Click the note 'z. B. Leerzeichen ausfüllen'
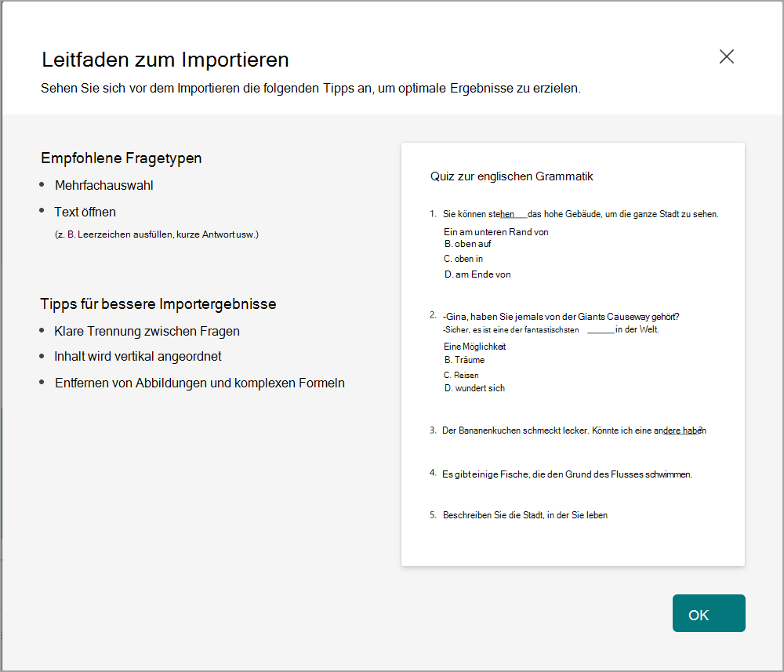Image resolution: width=784 pixels, height=672 pixels. point(157,234)
